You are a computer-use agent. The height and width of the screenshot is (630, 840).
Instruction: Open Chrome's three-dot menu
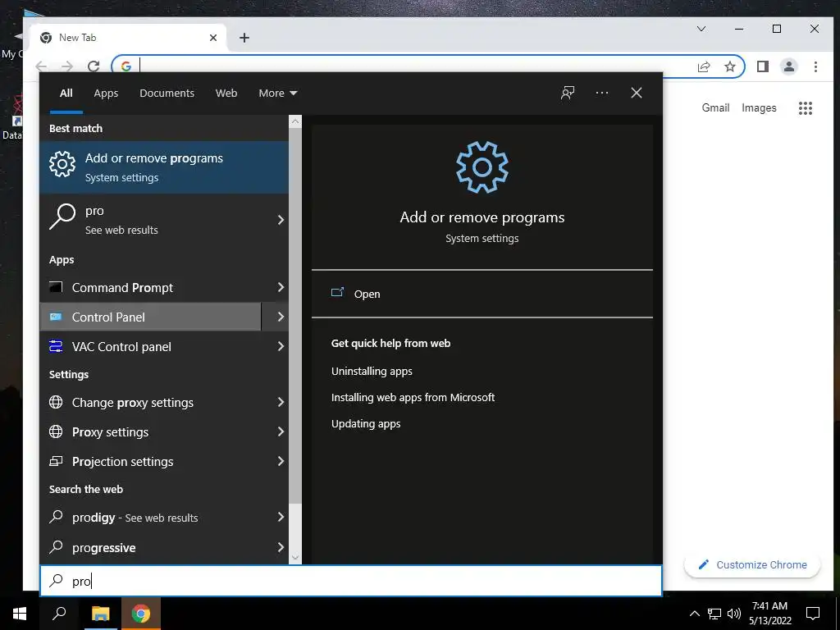click(x=815, y=66)
